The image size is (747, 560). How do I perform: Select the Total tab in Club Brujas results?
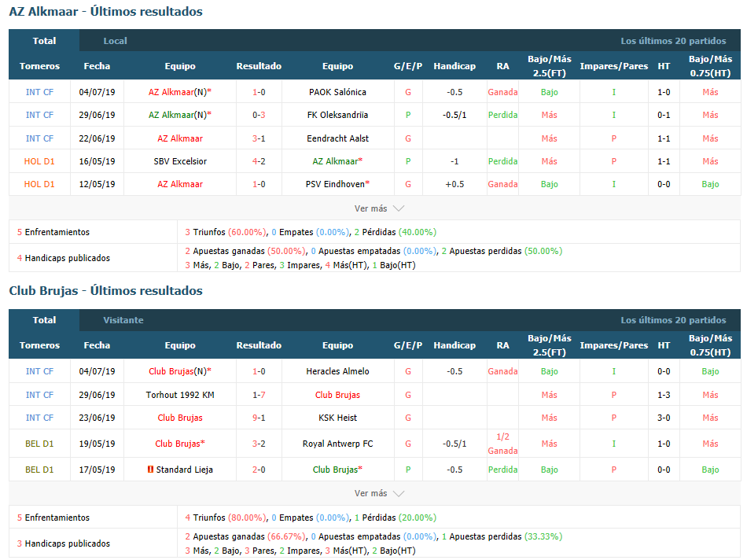pos(44,320)
